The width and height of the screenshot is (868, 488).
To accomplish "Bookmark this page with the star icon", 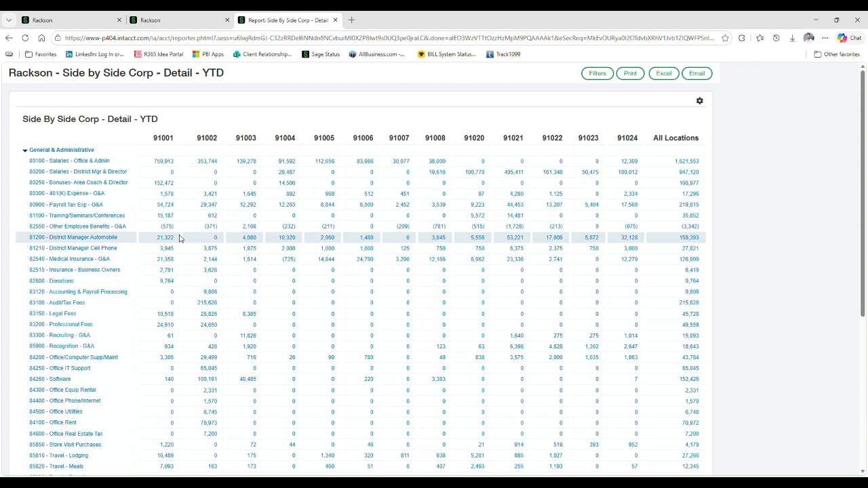I will [x=725, y=38].
